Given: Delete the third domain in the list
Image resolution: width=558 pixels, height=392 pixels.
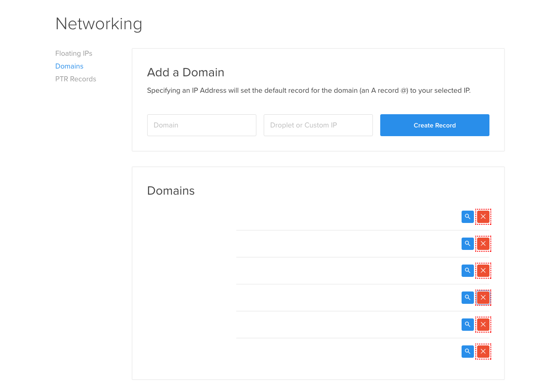Looking at the screenshot, I should 483,270.
